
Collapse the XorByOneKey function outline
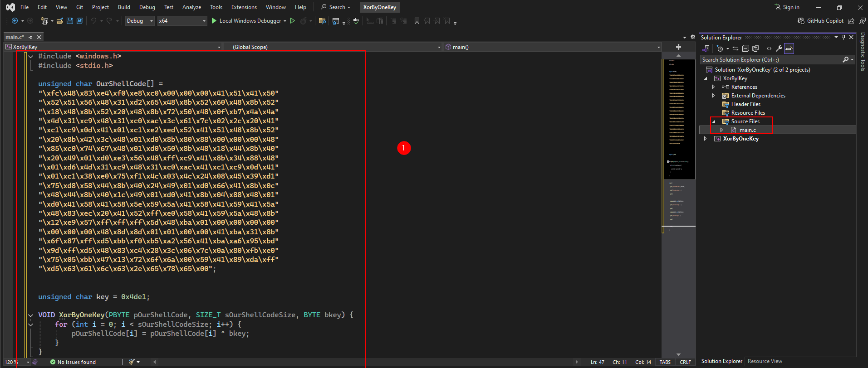(31, 315)
